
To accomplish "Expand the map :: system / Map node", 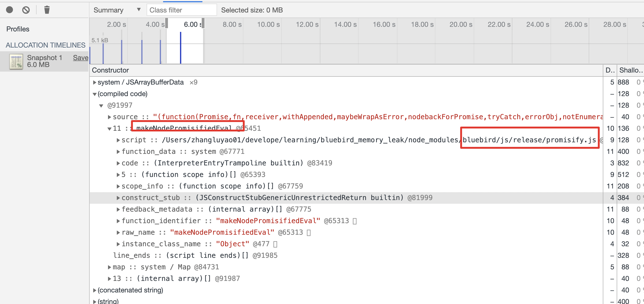I will click(109, 267).
